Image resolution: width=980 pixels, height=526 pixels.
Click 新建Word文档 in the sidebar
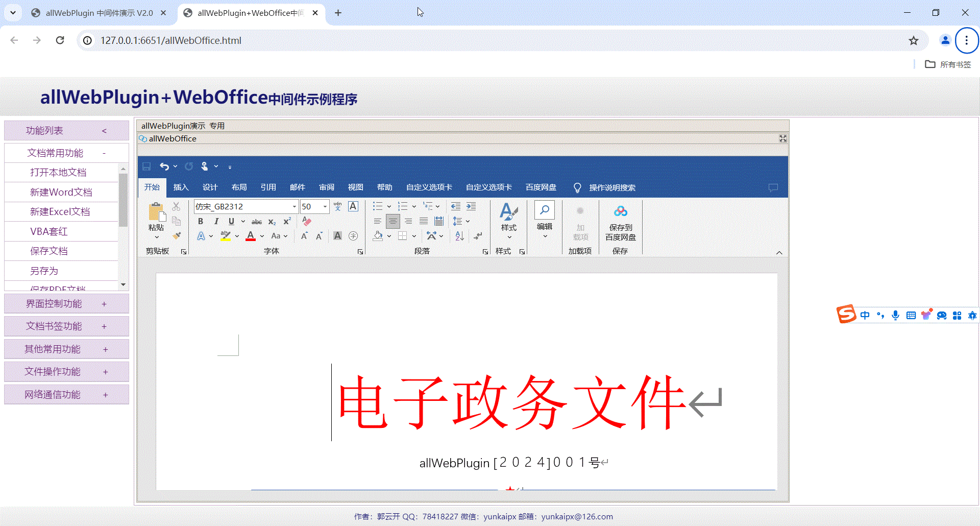[61, 193]
